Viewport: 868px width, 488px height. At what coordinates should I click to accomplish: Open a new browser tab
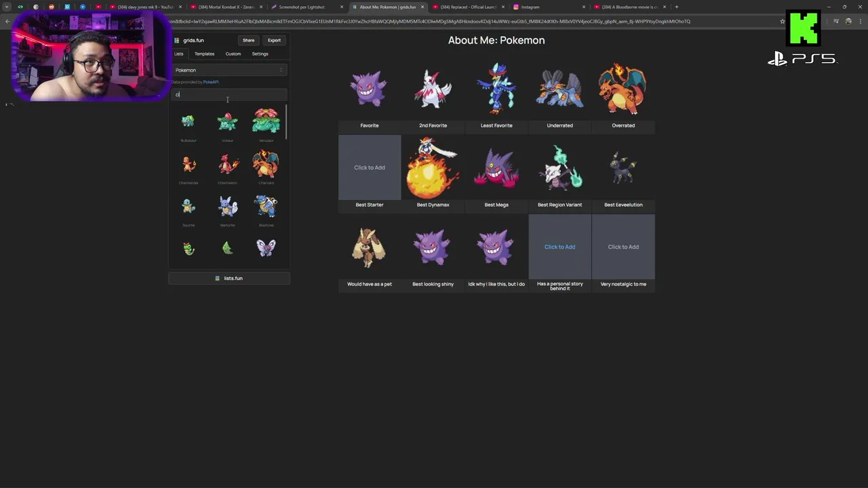(x=676, y=7)
